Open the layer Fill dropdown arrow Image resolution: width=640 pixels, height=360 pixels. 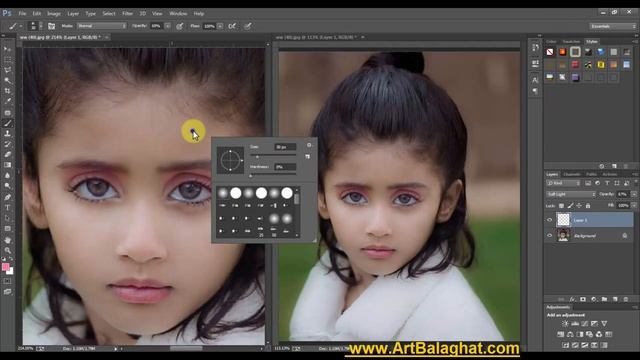point(633,205)
